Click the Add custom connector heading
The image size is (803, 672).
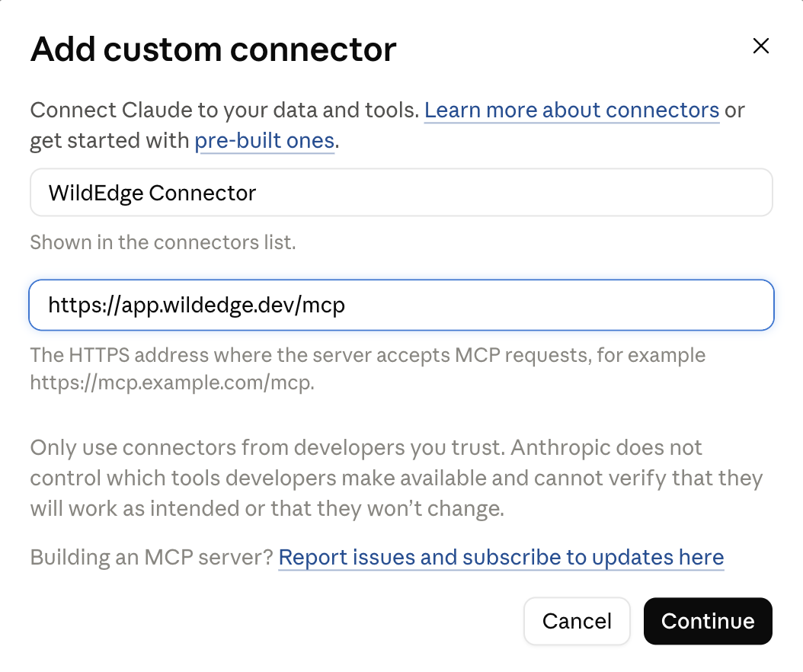pyautogui.click(x=213, y=50)
